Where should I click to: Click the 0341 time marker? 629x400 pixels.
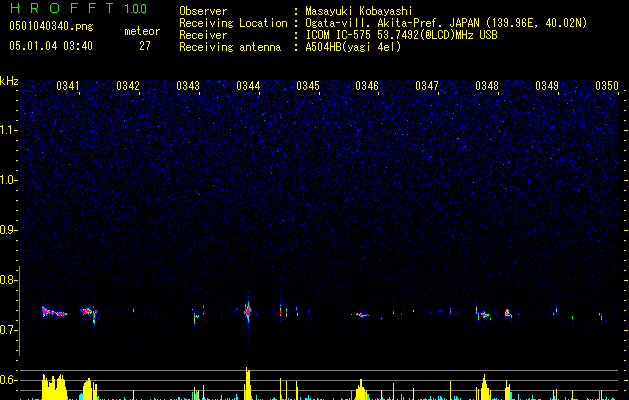(68, 86)
